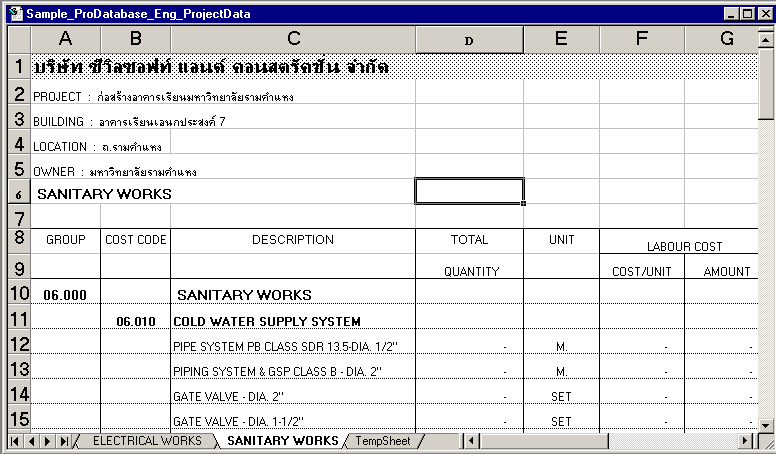Image resolution: width=776 pixels, height=454 pixels.
Task: Click the Select All corner box
Action: coord(19,40)
